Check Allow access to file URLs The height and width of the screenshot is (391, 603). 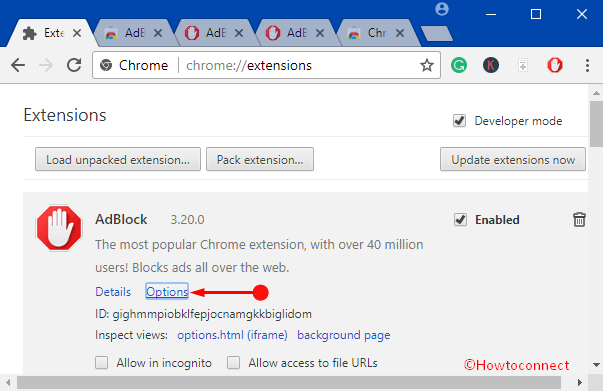point(233,363)
